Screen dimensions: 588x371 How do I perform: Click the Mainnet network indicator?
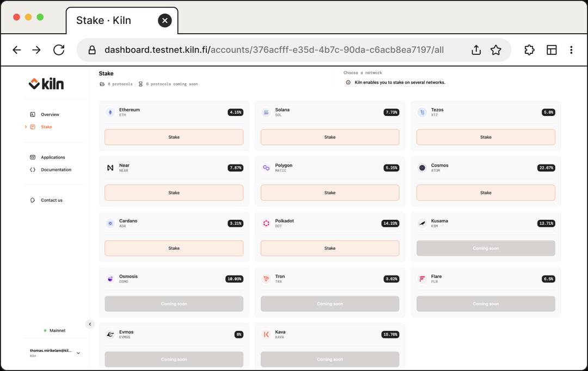click(55, 331)
